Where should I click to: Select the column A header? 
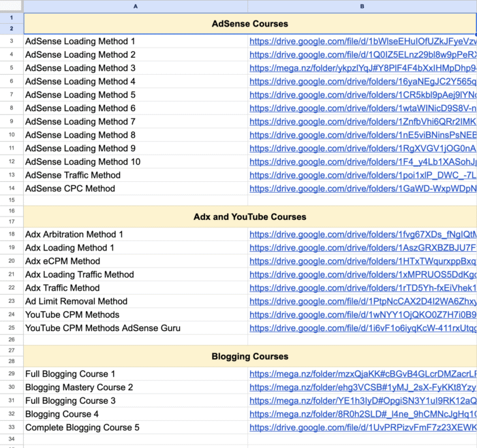click(136, 6)
